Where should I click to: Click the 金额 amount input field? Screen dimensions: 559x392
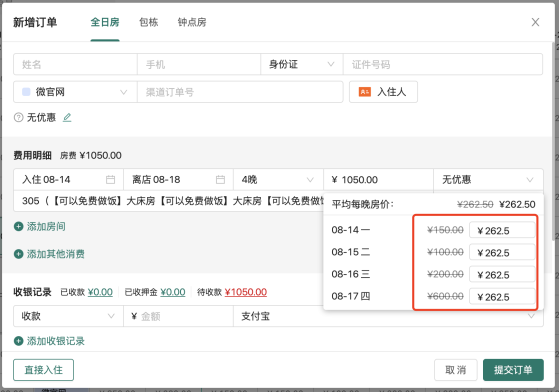(178, 316)
